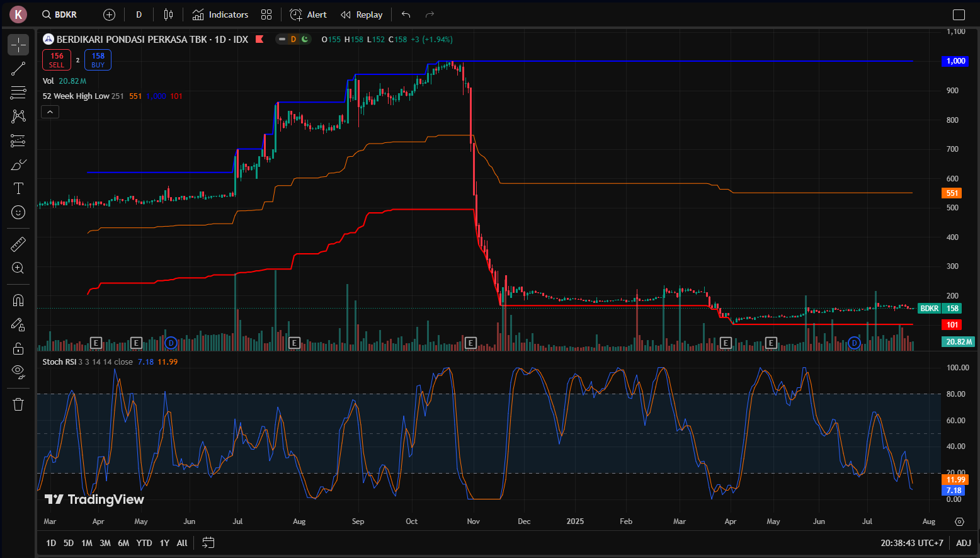Click the 20.82M volume axis label
Viewport: 980px width, 558px height.
pyautogui.click(x=958, y=342)
